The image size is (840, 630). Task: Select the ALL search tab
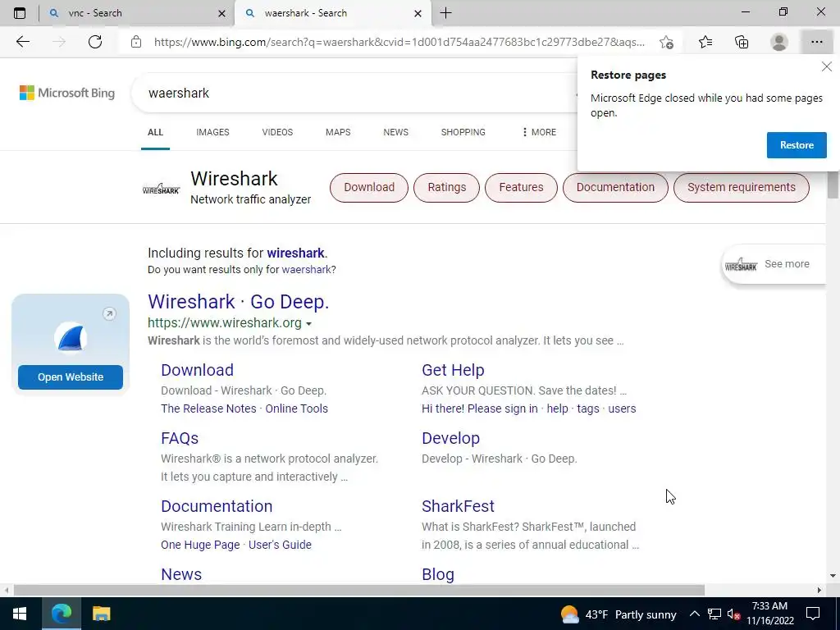155,132
